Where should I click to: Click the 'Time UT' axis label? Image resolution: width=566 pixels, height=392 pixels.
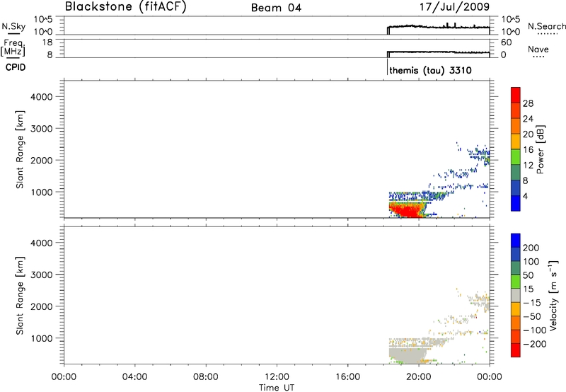coord(277,388)
